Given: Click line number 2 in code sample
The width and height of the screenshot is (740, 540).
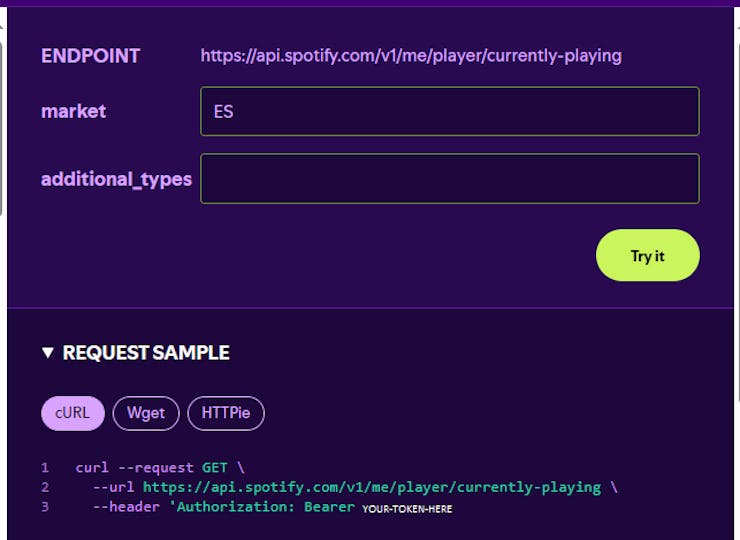Looking at the screenshot, I should [x=45, y=487].
